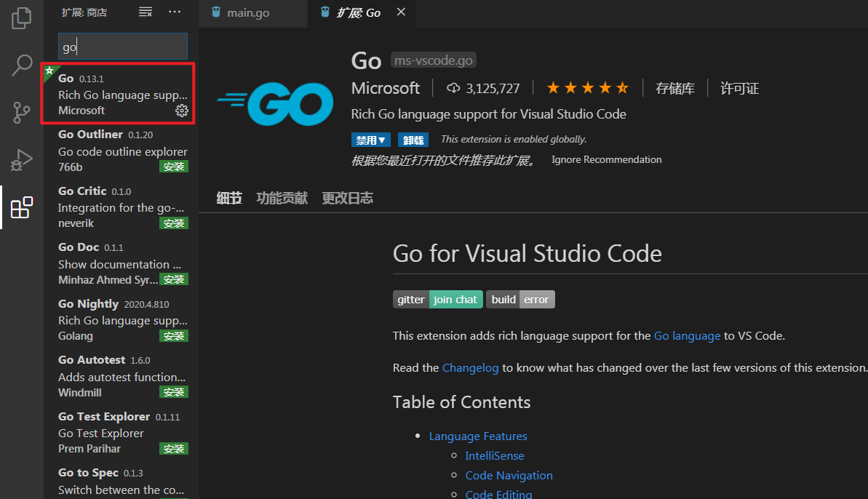Viewport: 868px width, 499px height.
Task: Open the Go language link
Action: [687, 336]
